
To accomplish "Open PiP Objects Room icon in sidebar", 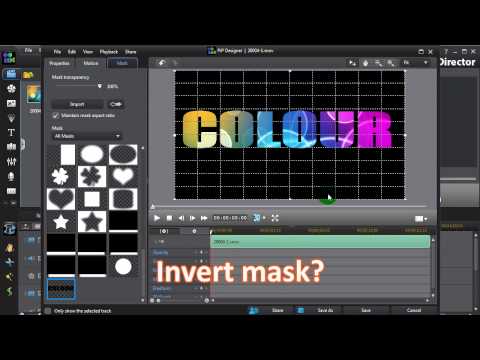I will [x=11, y=103].
